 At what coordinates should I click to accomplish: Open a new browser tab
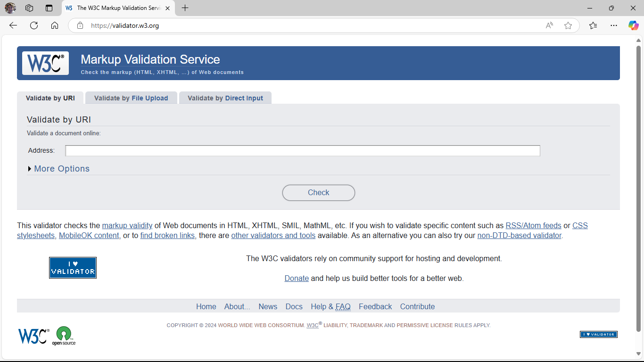point(184,8)
